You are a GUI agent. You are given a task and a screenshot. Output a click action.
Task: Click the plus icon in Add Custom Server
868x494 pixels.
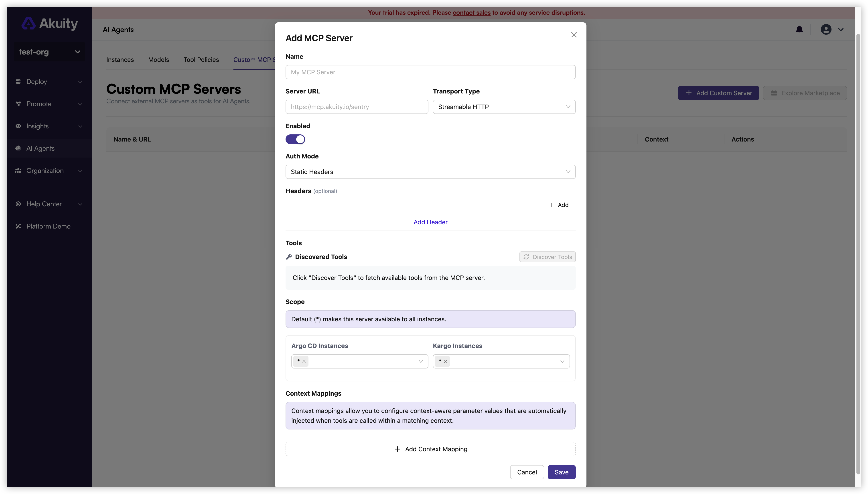[688, 93]
